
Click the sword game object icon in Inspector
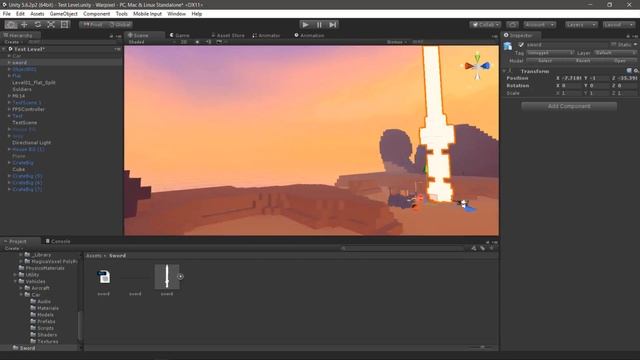tap(508, 46)
